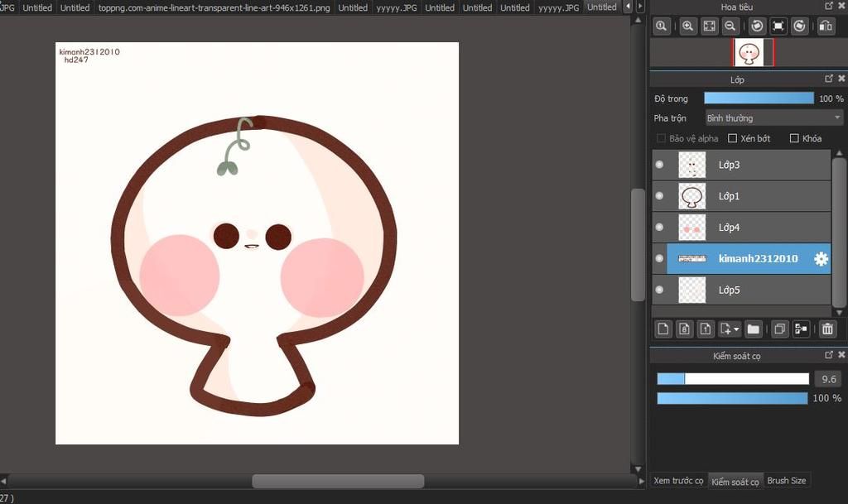The image size is (848, 504).
Task: Show later document tabs with the right arrow
Action: [x=640, y=7]
